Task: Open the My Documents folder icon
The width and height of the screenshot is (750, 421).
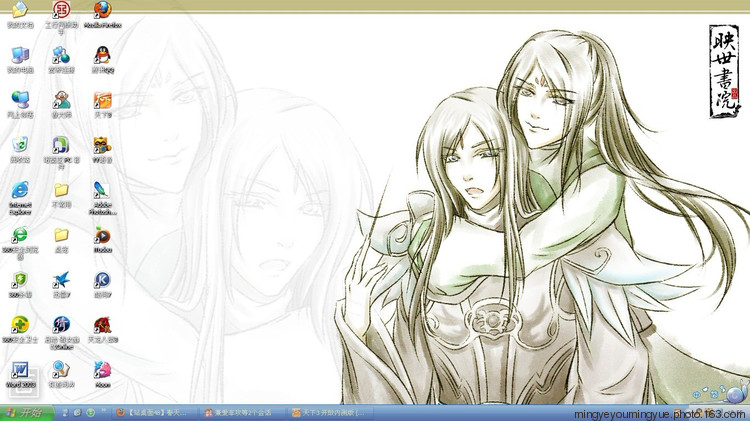Action: click(20, 11)
